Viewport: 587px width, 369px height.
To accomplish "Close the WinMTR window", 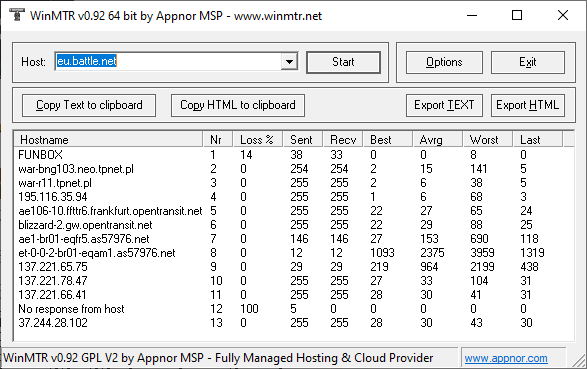I will pos(563,15).
